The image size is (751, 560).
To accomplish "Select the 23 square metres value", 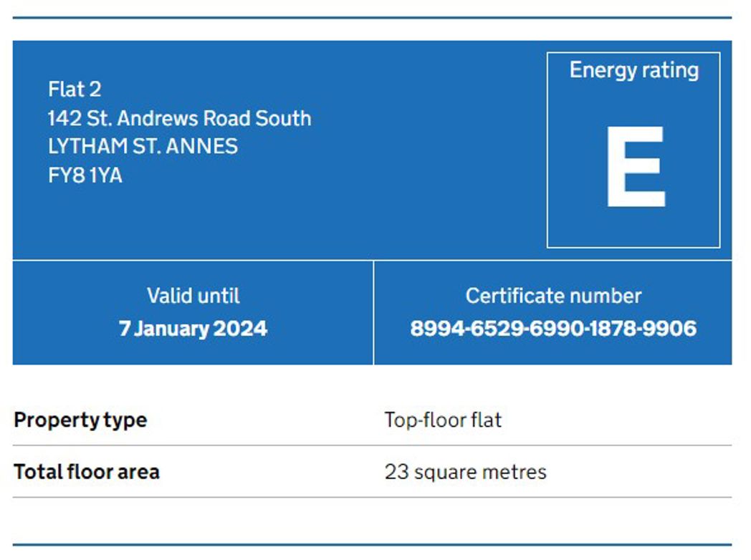I will (x=466, y=472).
